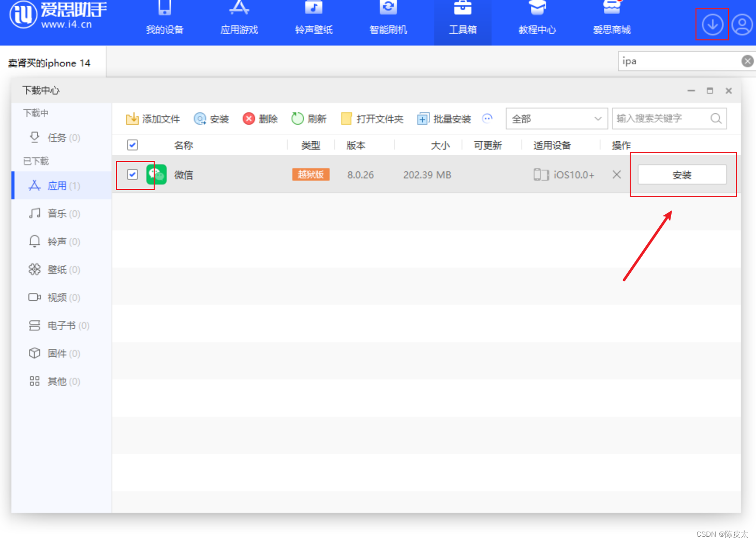This screenshot has width=756, height=543.
Task: Click the 安装 button for 微信
Action: click(682, 174)
